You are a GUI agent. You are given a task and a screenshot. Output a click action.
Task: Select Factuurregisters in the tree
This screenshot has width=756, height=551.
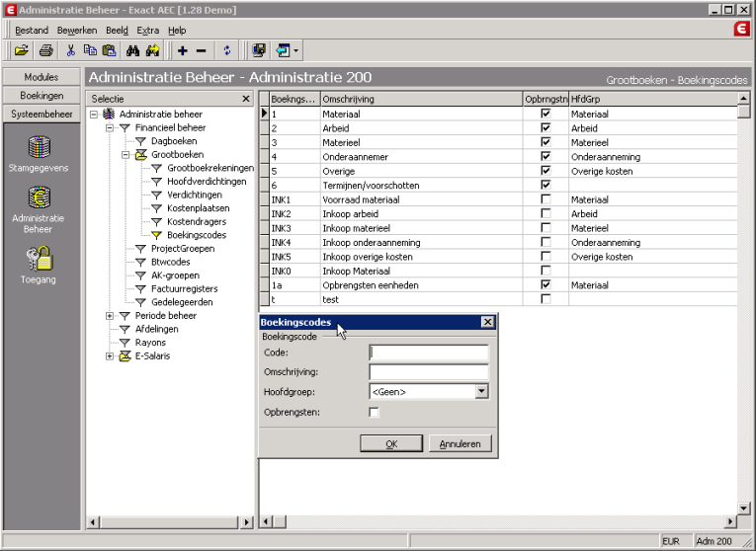(x=184, y=289)
